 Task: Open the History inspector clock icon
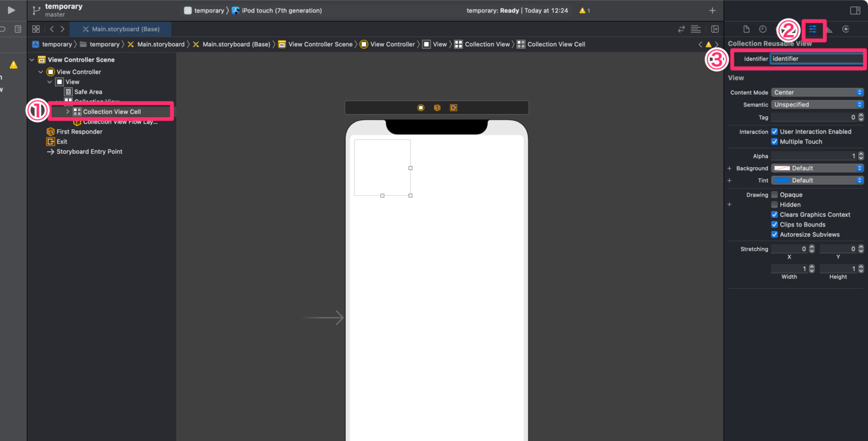[x=762, y=29]
